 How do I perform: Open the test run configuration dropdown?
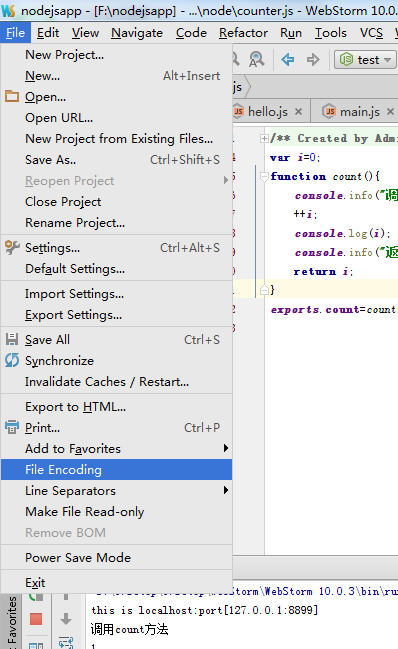click(x=365, y=60)
